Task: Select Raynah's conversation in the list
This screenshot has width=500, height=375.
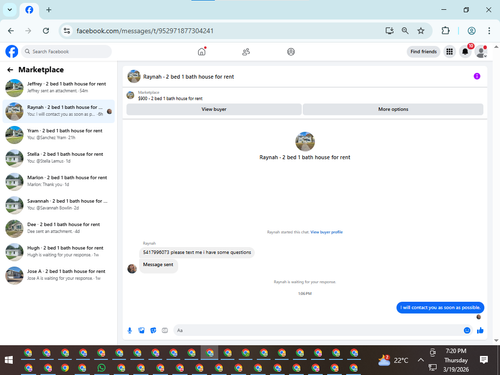Action: 58,111
